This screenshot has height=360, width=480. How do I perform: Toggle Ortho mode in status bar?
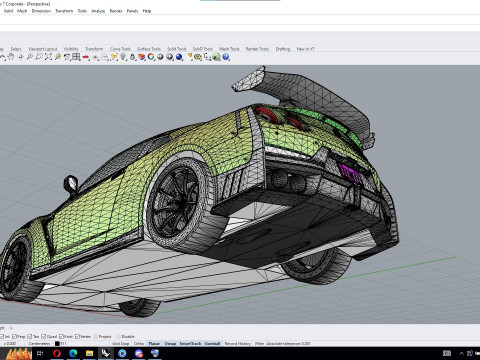[x=139, y=343]
